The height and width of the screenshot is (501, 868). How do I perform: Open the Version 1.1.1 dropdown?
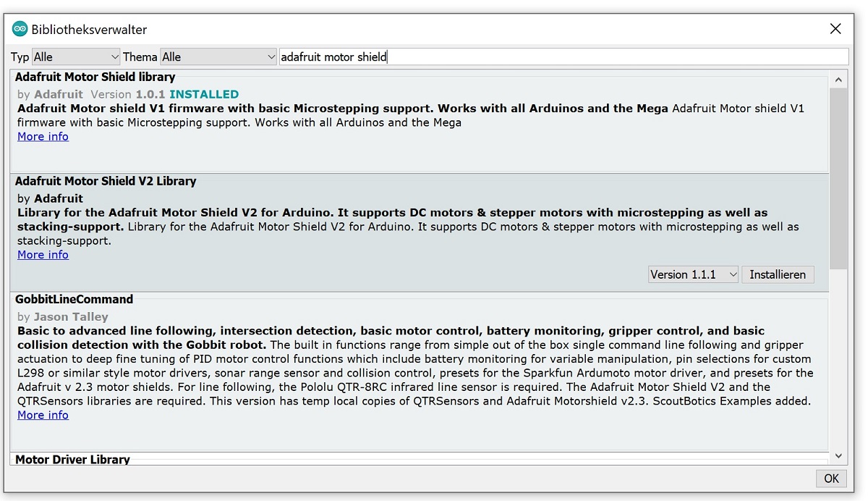tap(693, 274)
